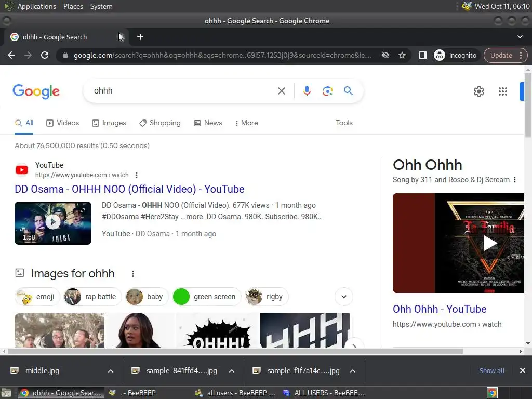532x399 pixels.
Task: Open the System menu
Action: pyautogui.click(x=101, y=6)
